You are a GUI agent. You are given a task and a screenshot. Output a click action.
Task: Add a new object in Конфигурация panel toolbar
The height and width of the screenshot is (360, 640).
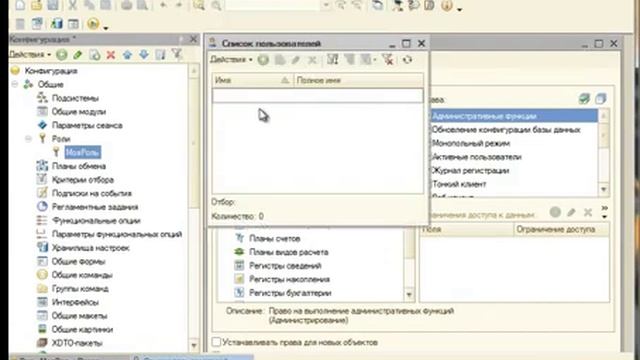click(x=62, y=54)
